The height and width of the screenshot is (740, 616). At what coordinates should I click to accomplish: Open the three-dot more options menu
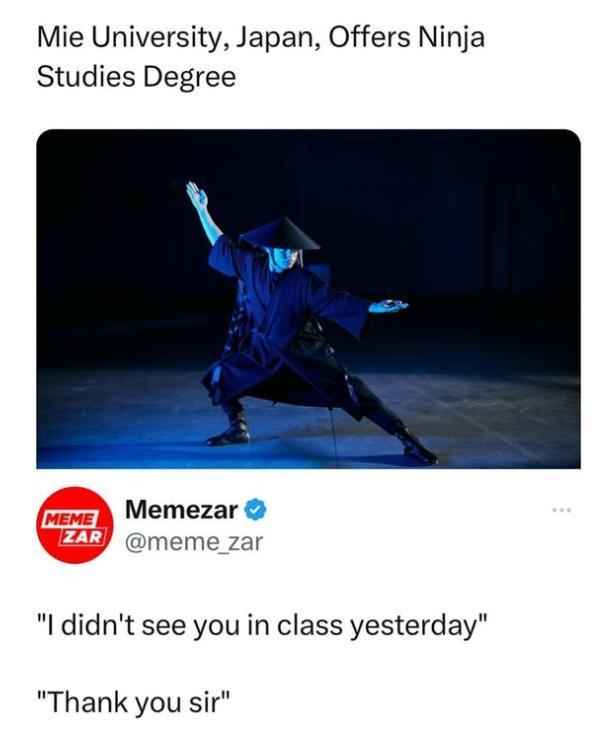click(x=562, y=510)
